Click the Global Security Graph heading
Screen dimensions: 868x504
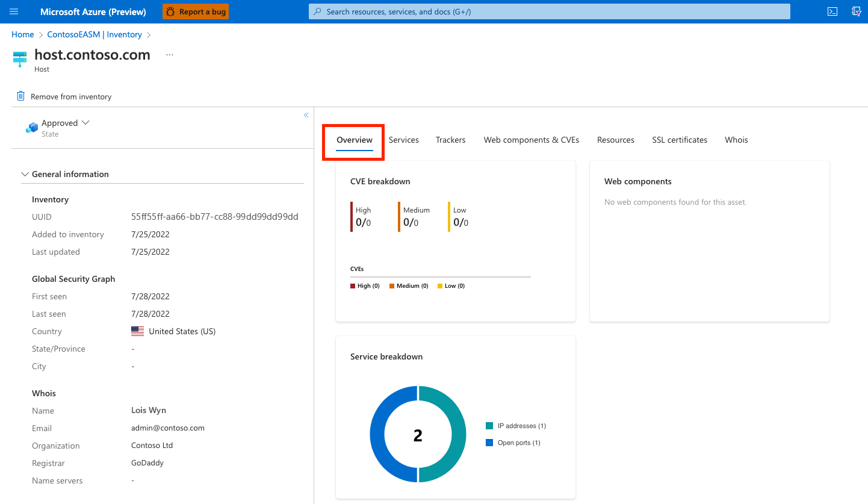pos(73,279)
